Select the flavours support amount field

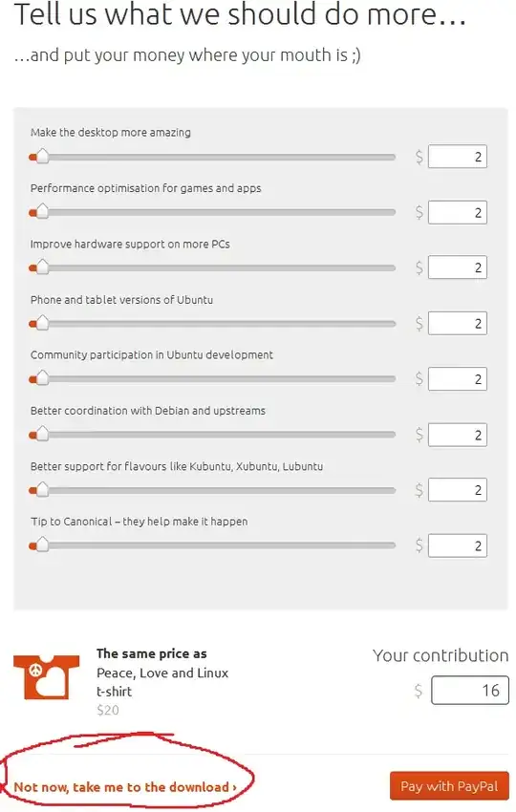[x=458, y=490]
